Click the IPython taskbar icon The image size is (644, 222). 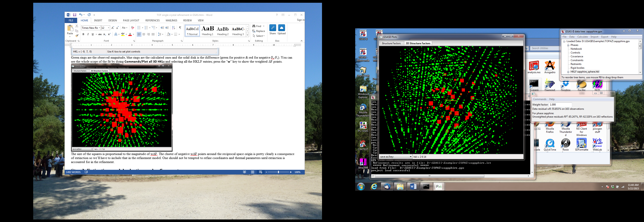(x=438, y=186)
